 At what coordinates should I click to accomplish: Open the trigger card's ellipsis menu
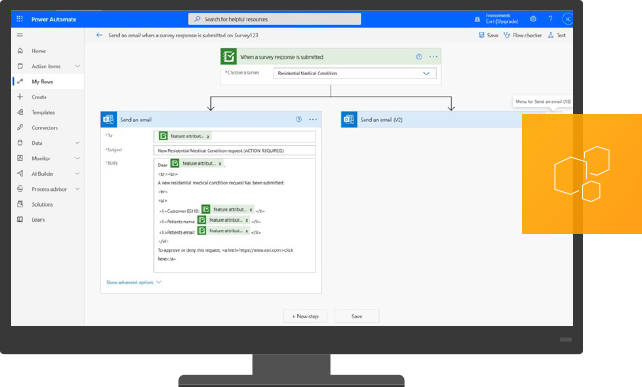[433, 57]
